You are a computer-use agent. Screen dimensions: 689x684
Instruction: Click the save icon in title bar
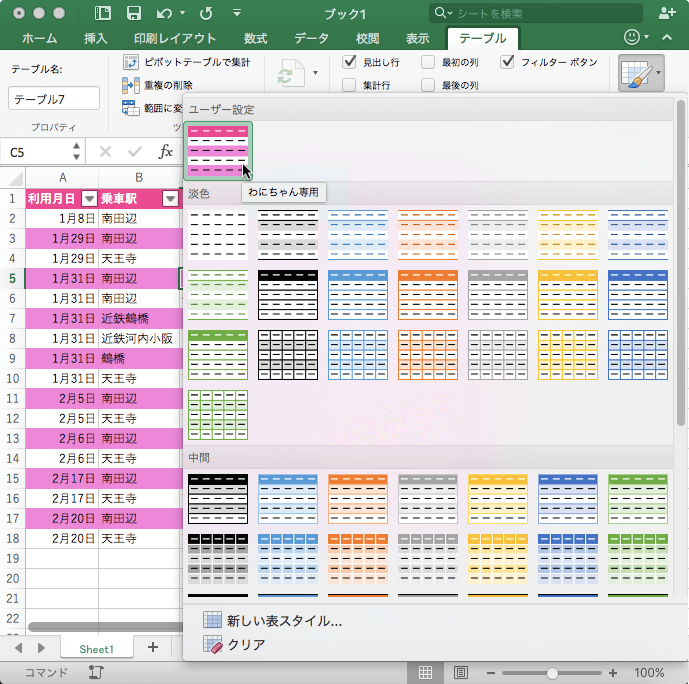pos(133,13)
